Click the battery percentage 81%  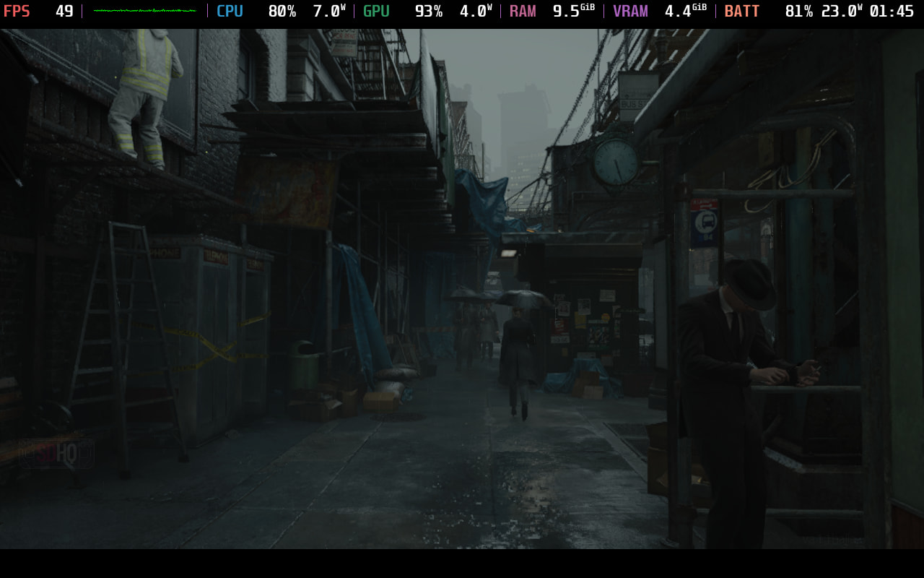click(x=799, y=12)
